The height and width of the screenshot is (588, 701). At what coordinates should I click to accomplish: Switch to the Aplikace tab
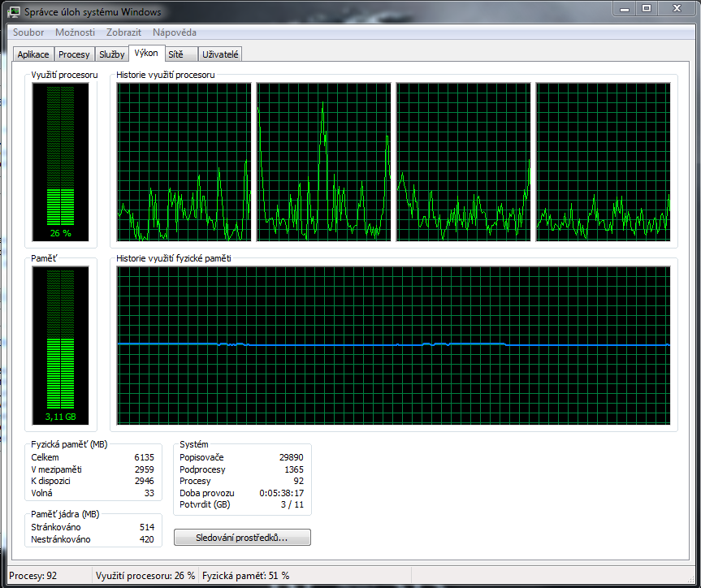(33, 54)
